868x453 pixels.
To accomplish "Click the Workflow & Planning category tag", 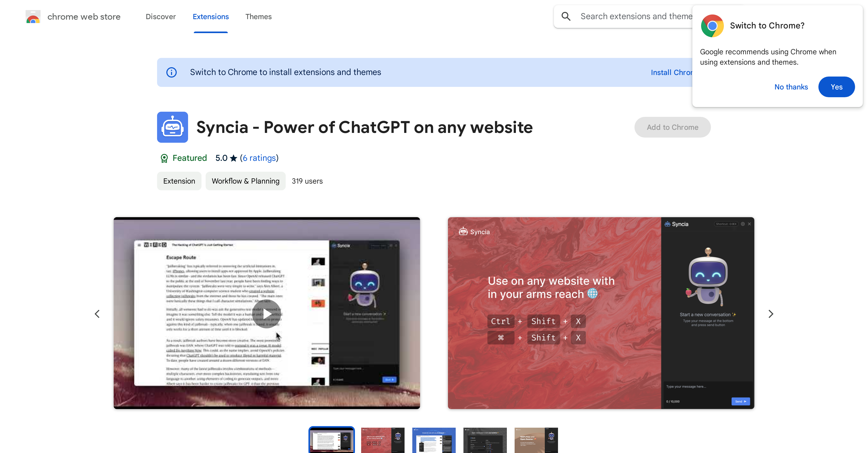I will coord(245,181).
